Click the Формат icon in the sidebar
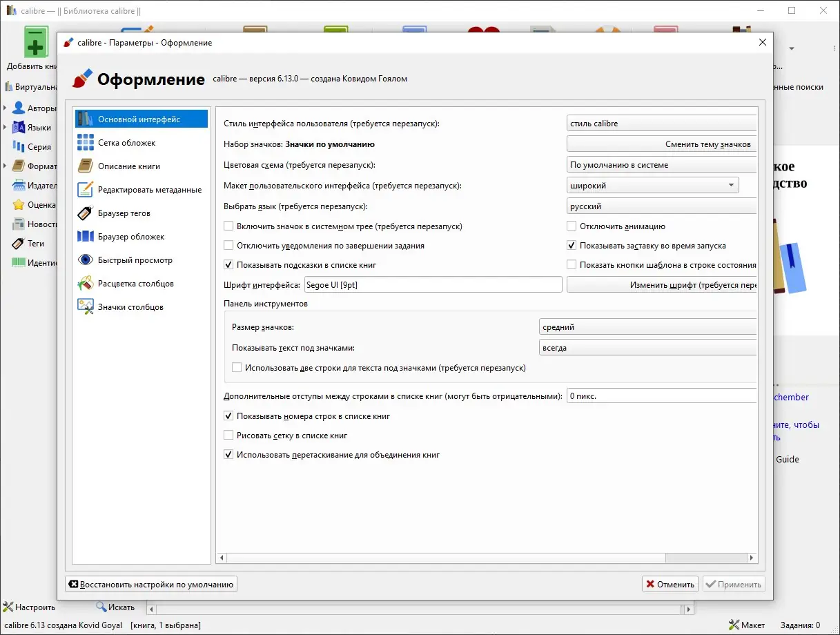The width and height of the screenshot is (840, 635). [18, 166]
